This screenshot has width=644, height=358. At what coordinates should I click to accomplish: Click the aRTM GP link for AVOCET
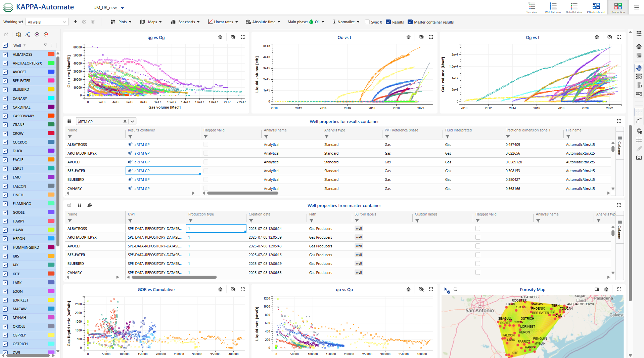pyautogui.click(x=141, y=162)
